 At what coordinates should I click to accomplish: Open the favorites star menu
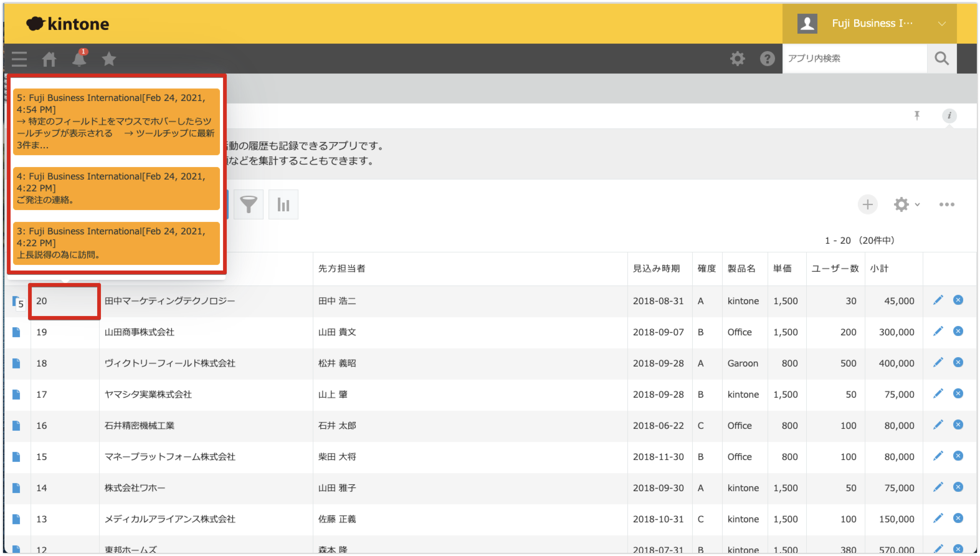point(109,59)
